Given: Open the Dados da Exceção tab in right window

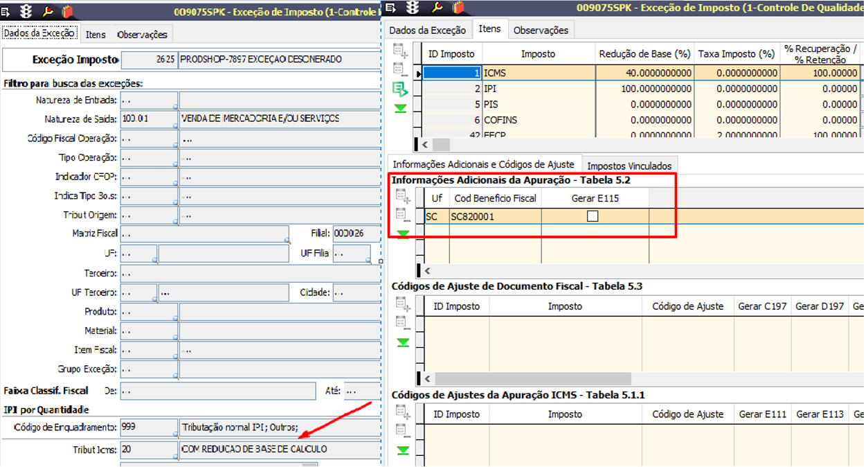Looking at the screenshot, I should click(428, 30).
